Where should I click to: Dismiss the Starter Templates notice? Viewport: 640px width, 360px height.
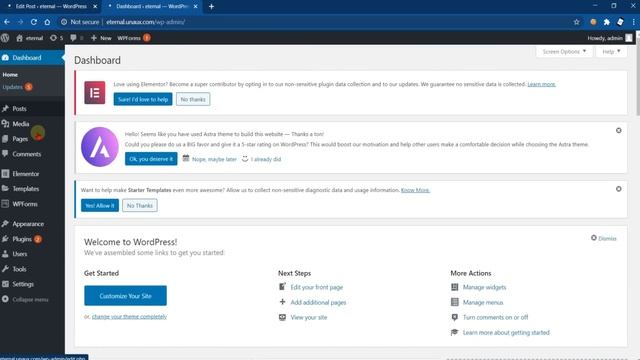click(x=618, y=189)
